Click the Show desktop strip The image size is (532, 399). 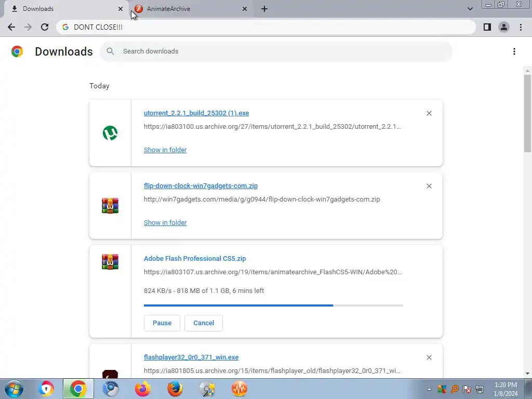(528, 389)
